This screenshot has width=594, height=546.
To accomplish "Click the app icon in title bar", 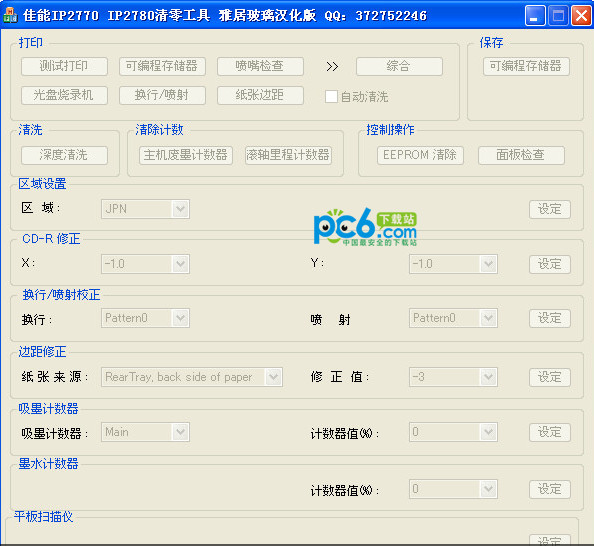I will click(x=11, y=15).
